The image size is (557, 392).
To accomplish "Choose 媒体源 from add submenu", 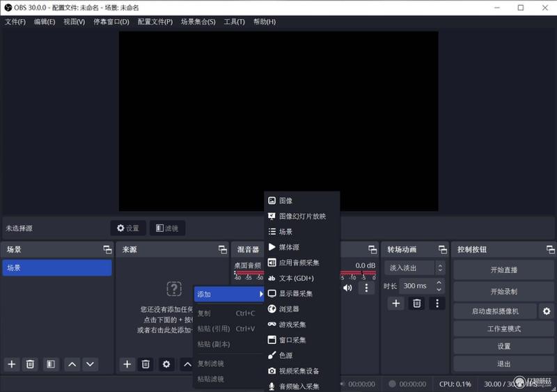I will click(x=301, y=247).
